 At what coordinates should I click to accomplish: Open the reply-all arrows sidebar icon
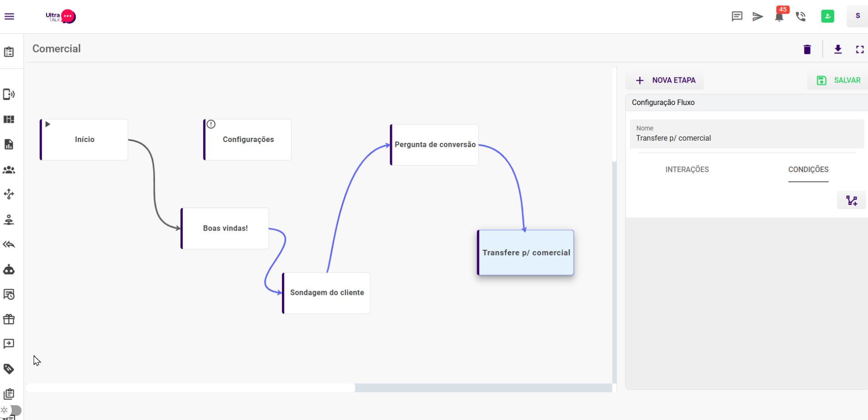pyautogui.click(x=9, y=245)
